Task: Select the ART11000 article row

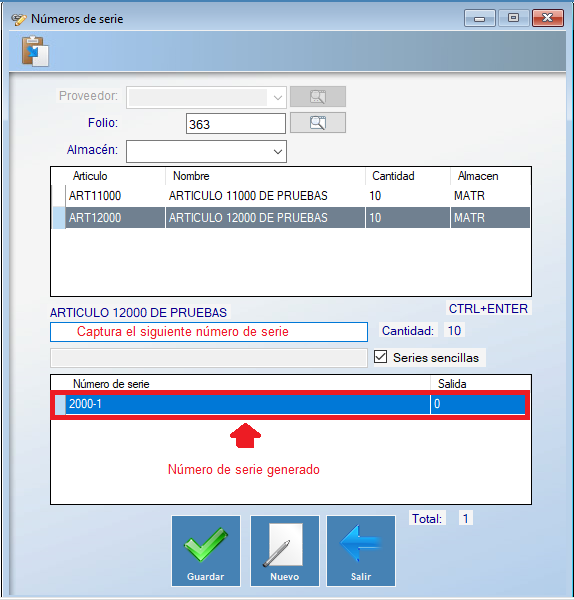Action: tap(290, 196)
